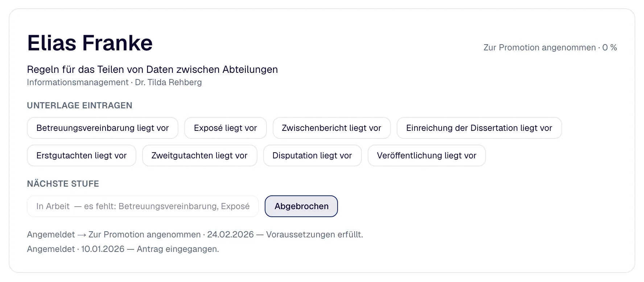Click the supervisor name Dr. Tilda Rehberg
Viewport: 644px width, 282px height.
pos(168,82)
